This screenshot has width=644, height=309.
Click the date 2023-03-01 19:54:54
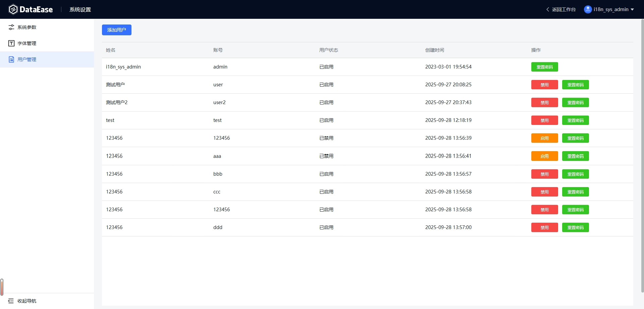click(448, 67)
